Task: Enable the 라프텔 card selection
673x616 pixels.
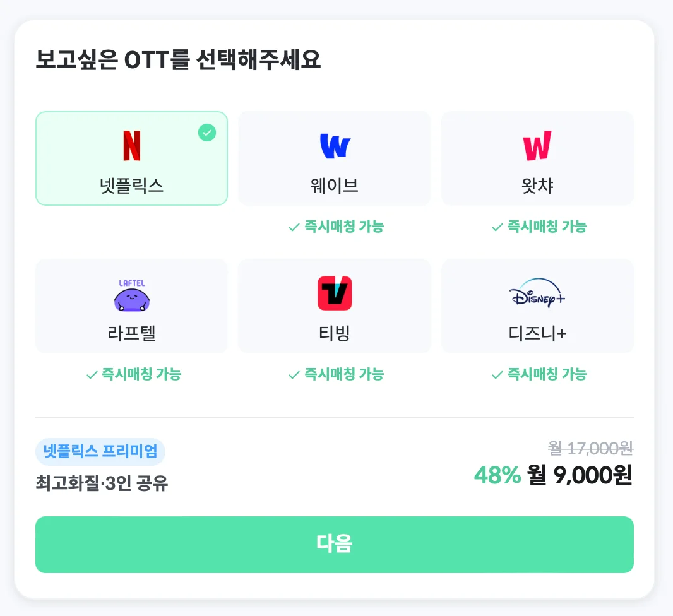Action: click(131, 305)
